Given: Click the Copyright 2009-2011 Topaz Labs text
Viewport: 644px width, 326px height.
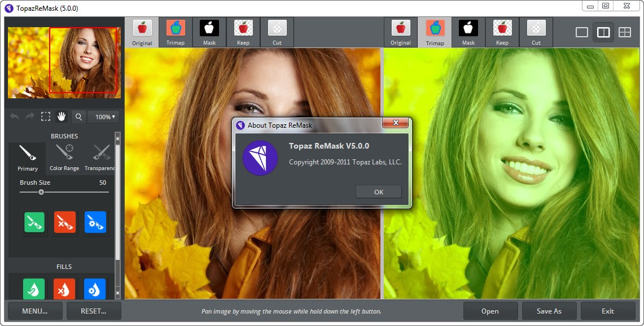Looking at the screenshot, I should [345, 162].
